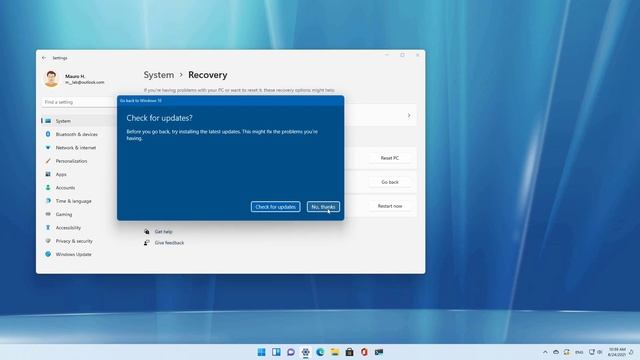Image resolution: width=640 pixels, height=360 pixels.
Task: Open the Windows Update text entry
Action: tap(73, 254)
